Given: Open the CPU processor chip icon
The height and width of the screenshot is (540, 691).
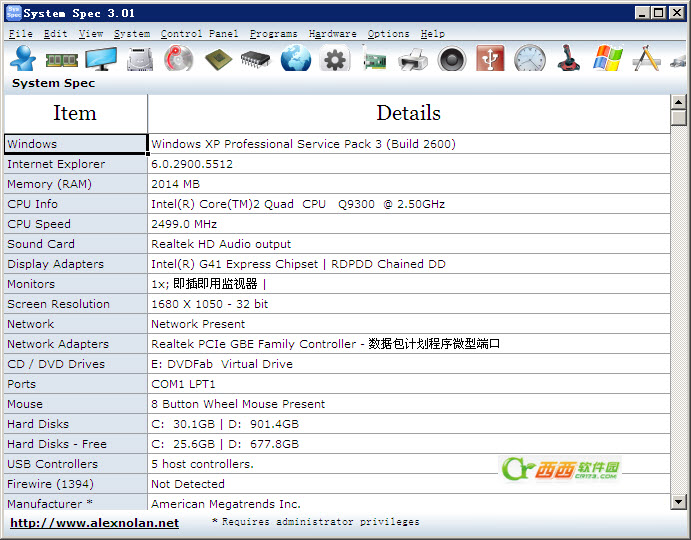Looking at the screenshot, I should coord(219,60).
